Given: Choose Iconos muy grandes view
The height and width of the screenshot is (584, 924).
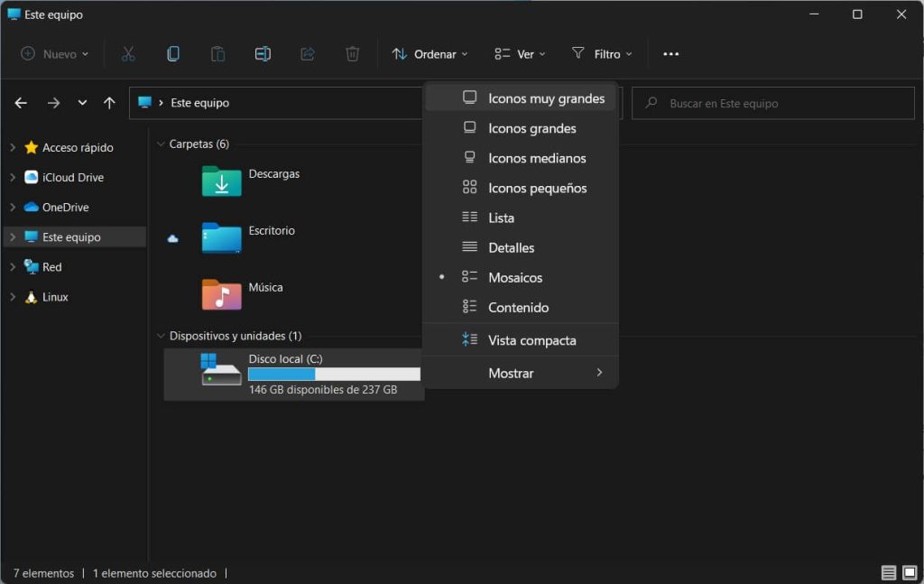Looking at the screenshot, I should pyautogui.click(x=521, y=97).
